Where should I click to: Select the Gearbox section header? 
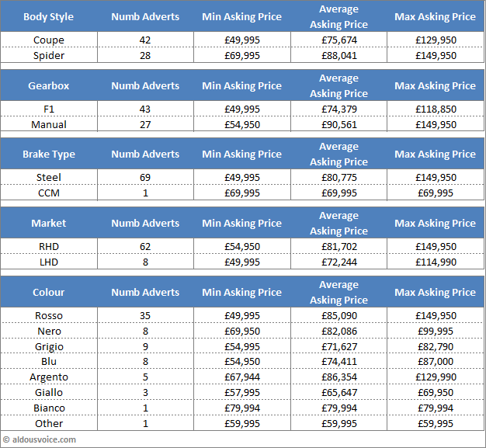[49, 85]
